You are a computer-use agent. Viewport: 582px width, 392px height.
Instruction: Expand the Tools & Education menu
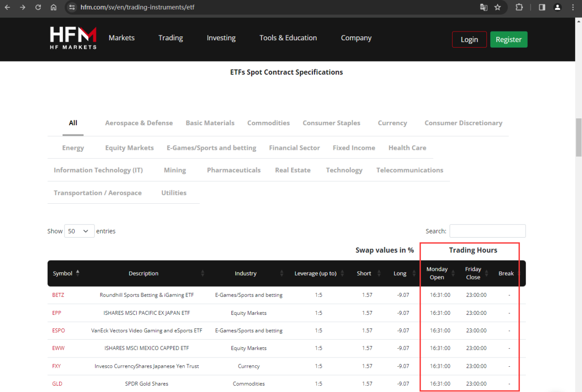point(288,38)
